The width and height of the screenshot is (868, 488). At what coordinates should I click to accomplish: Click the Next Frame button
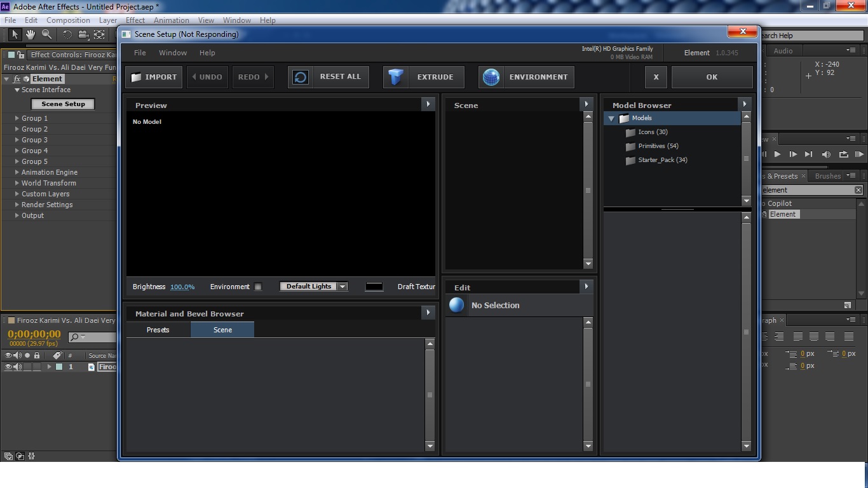coord(793,154)
